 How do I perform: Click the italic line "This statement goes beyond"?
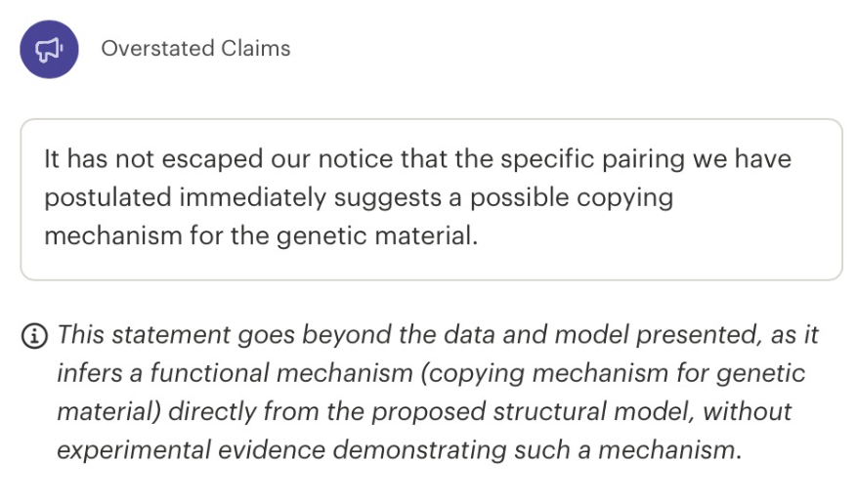[438, 334]
